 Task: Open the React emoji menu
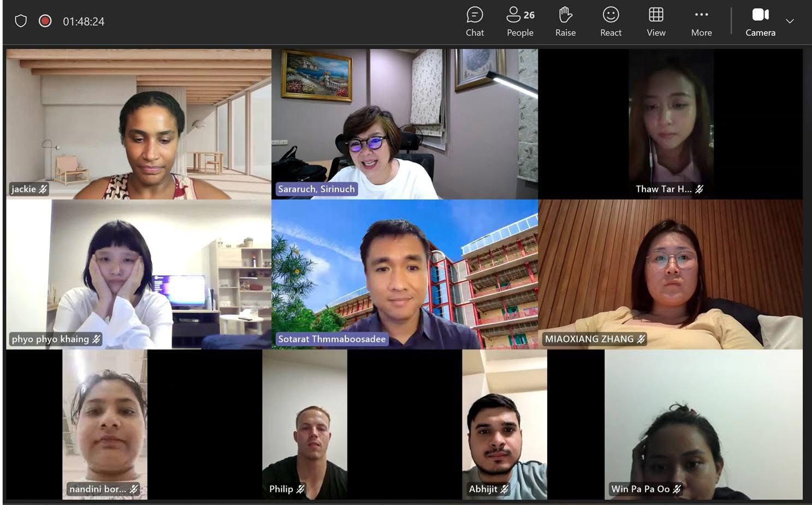tap(611, 22)
